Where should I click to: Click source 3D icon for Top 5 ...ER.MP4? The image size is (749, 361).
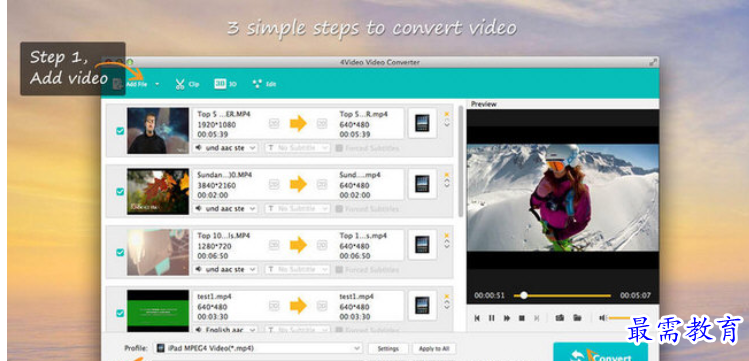tap(274, 124)
